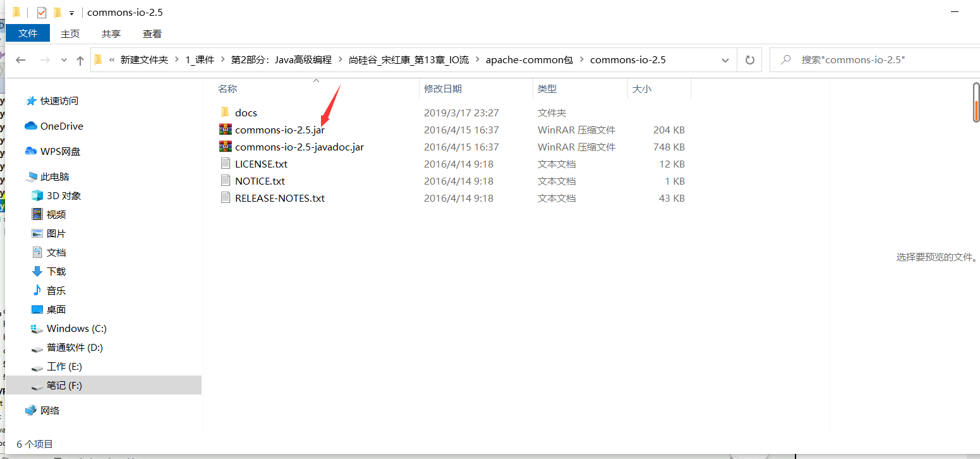Screen dimensions: 980x459
Task: Click the vertical scrollbar thumb
Action: 976,101
